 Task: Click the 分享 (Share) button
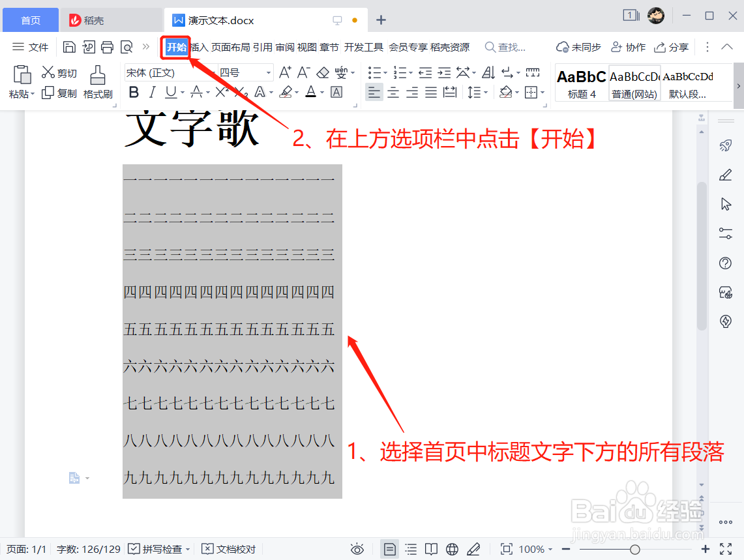tap(672, 47)
